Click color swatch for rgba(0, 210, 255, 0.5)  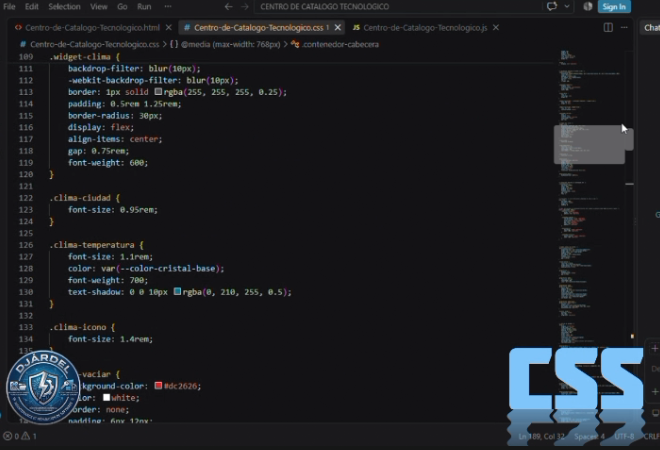point(177,291)
